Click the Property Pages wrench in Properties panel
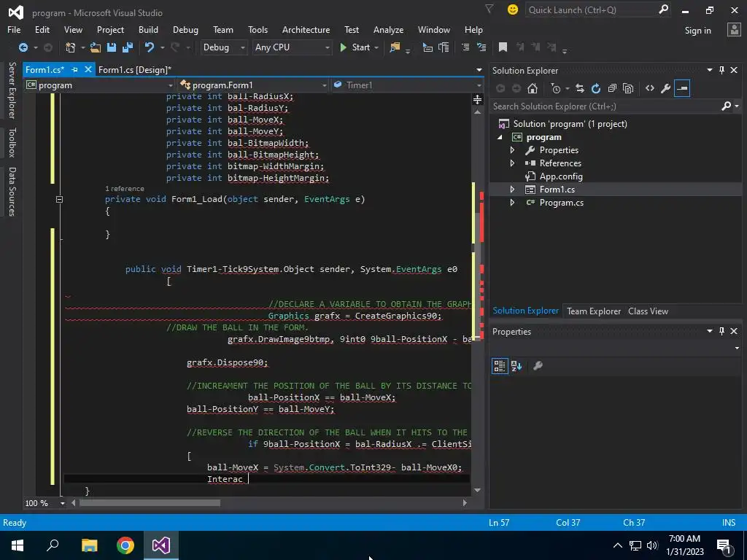 (x=538, y=366)
